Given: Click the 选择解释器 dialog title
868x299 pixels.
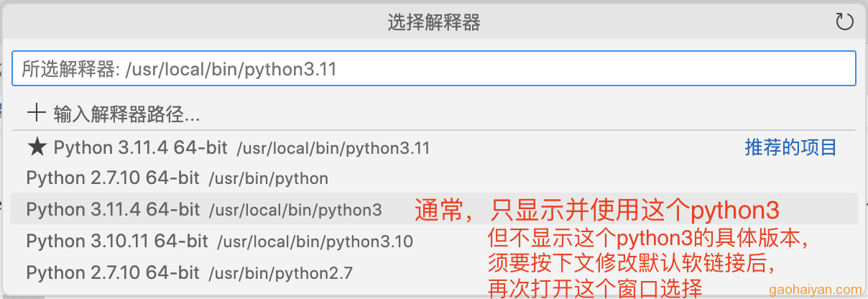Looking at the screenshot, I should (x=434, y=23).
